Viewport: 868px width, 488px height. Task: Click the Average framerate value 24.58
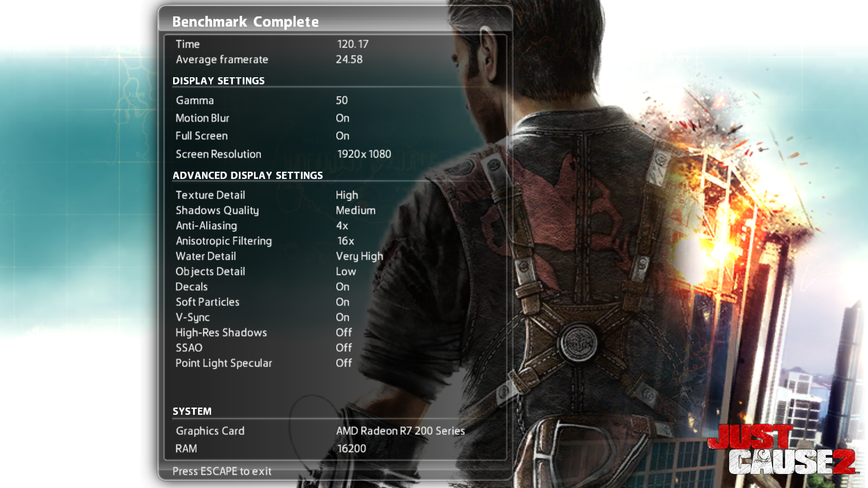pyautogui.click(x=349, y=60)
